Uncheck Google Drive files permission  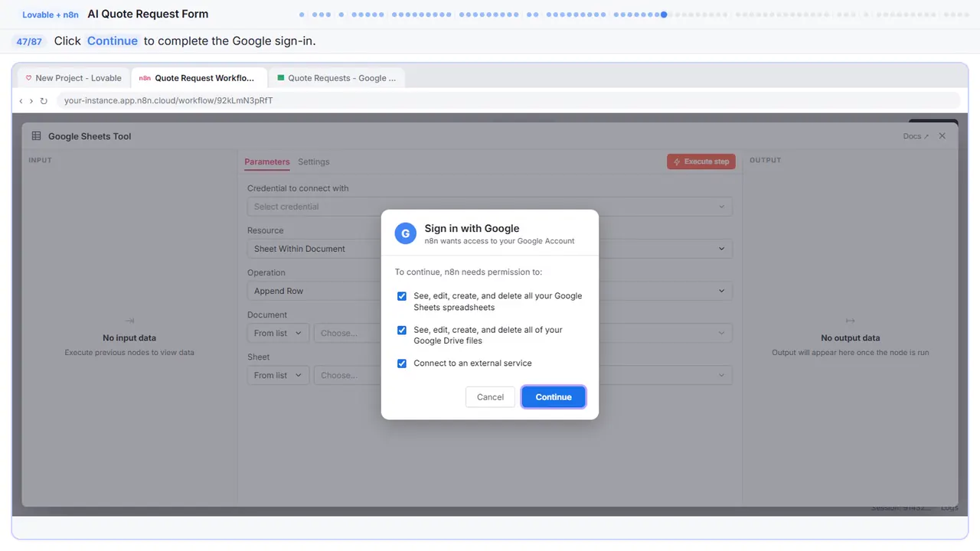pyautogui.click(x=402, y=330)
